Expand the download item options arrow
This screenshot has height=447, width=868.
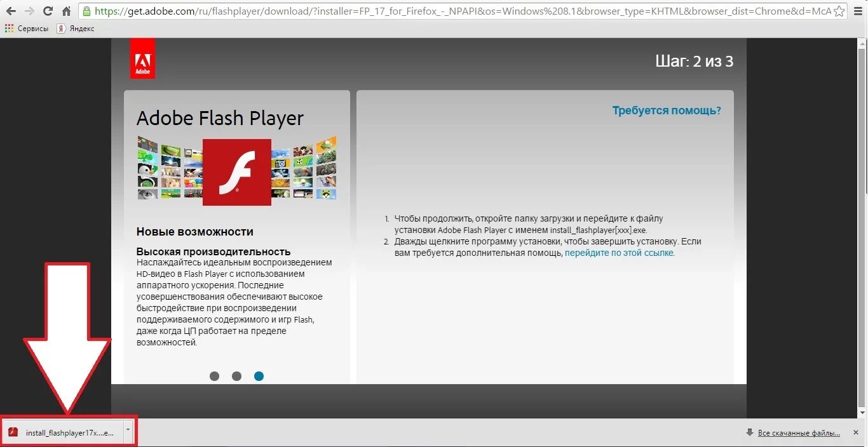tap(128, 432)
